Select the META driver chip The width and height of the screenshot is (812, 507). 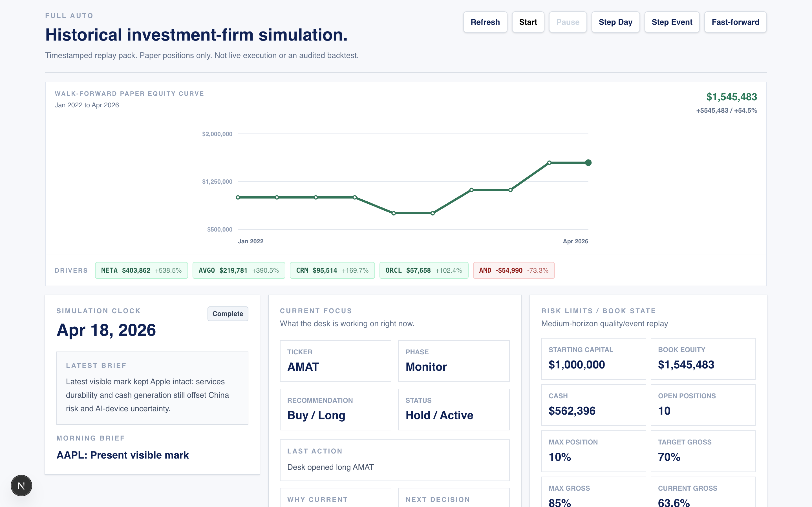tap(141, 270)
